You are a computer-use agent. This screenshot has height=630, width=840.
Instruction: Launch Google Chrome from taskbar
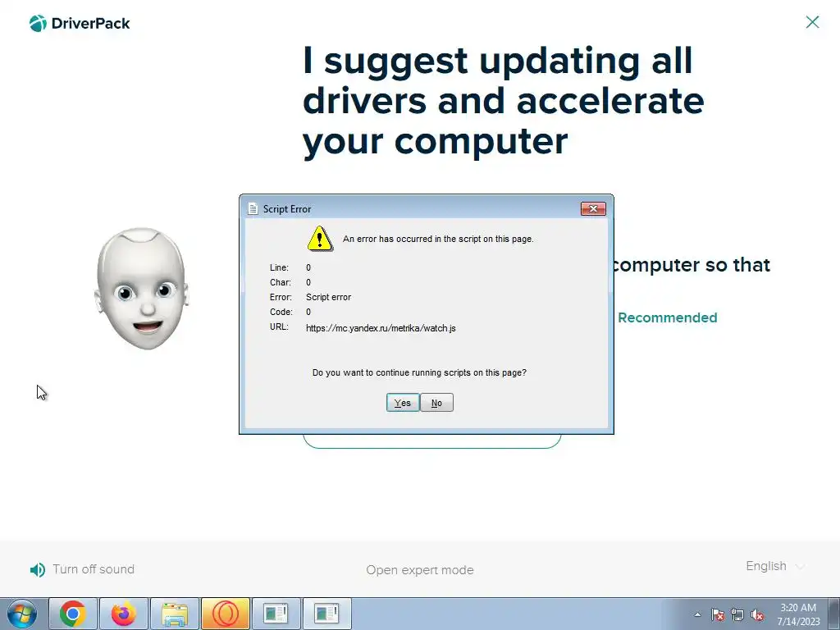click(73, 614)
